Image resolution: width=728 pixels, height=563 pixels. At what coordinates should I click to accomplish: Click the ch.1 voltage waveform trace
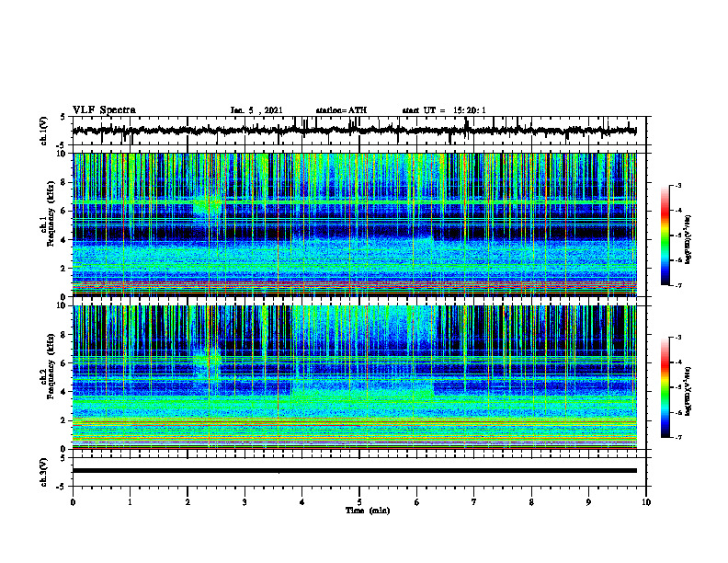(354, 131)
